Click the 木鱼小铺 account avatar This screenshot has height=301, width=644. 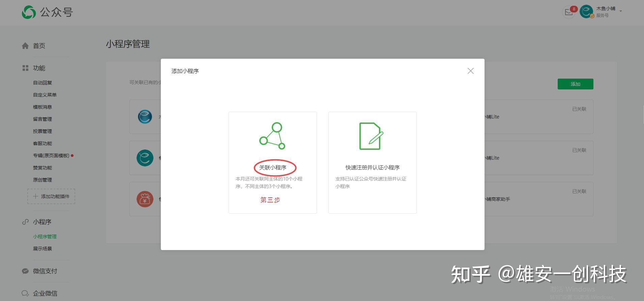click(x=586, y=11)
